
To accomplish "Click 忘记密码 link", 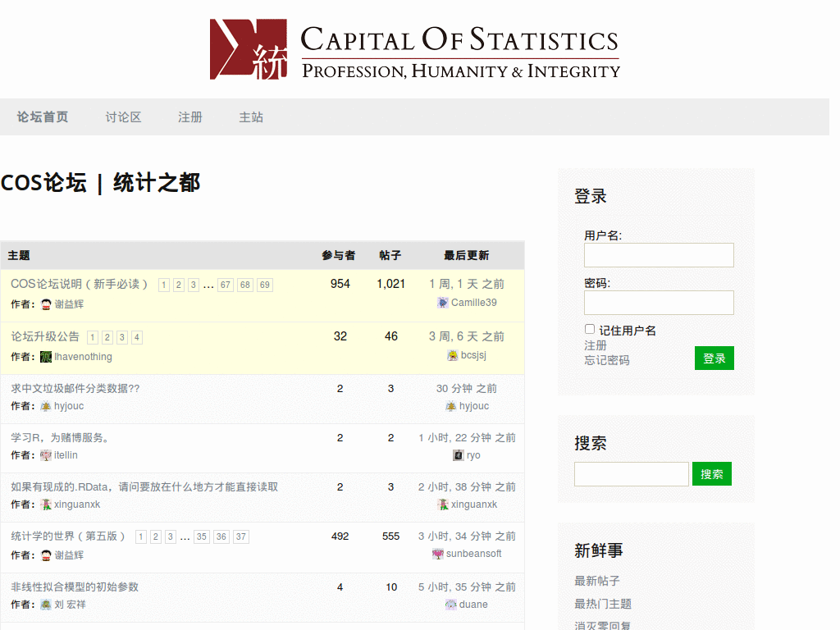I will (x=607, y=361).
